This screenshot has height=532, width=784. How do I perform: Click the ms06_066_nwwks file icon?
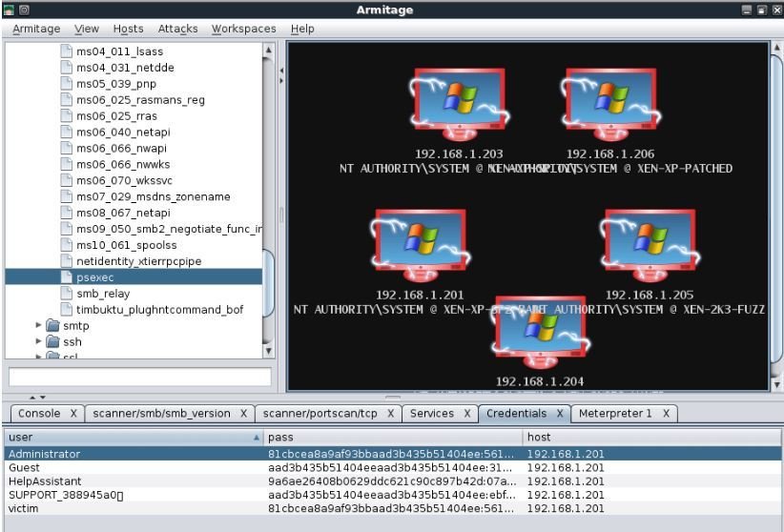66,164
